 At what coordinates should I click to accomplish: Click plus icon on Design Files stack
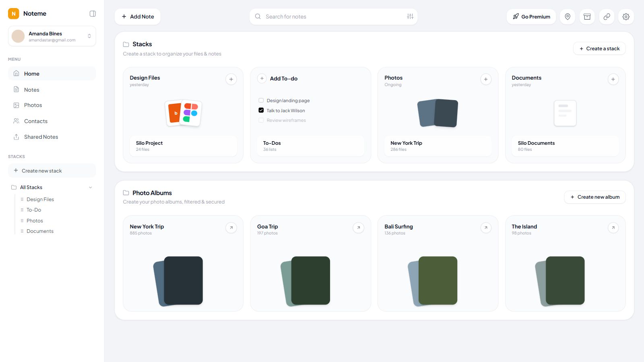[231, 79]
